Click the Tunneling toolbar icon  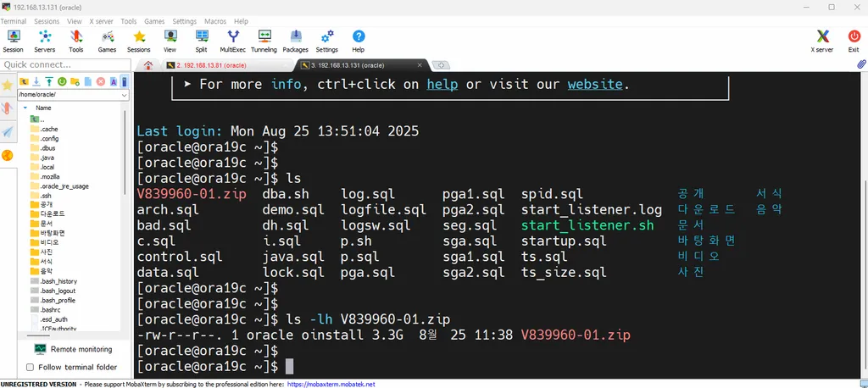264,41
